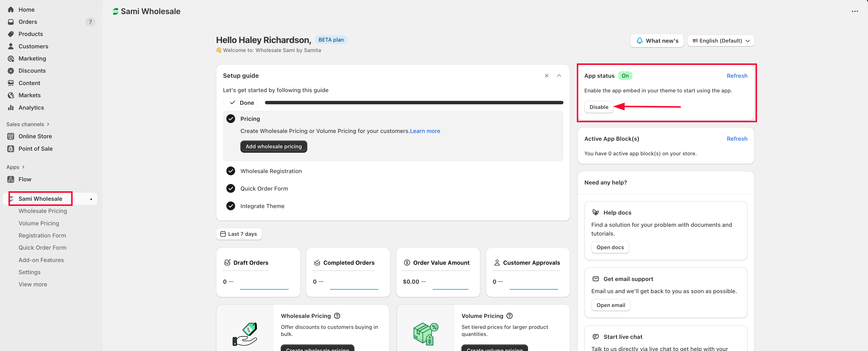This screenshot has height=351, width=868.
Task: Click the Home icon in sidebar
Action: [11, 9]
